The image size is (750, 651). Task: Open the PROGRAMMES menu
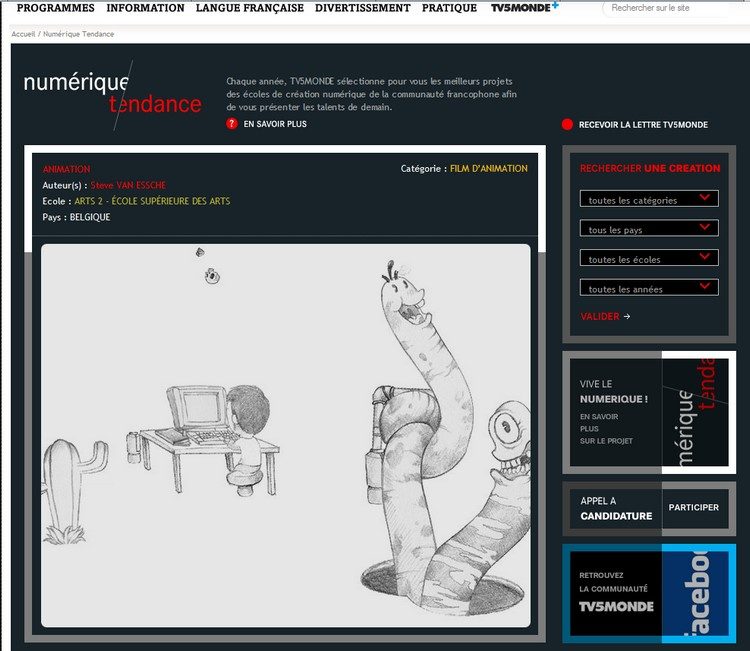pos(55,8)
